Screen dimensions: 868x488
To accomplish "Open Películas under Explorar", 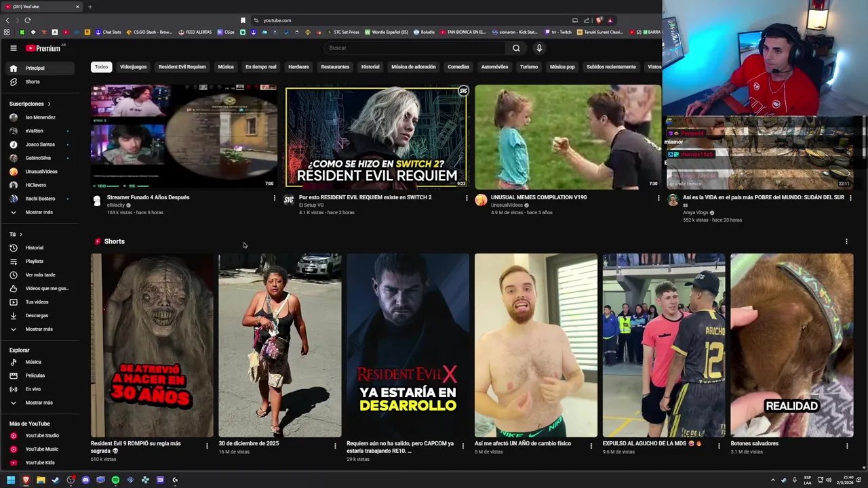I will pos(40,375).
